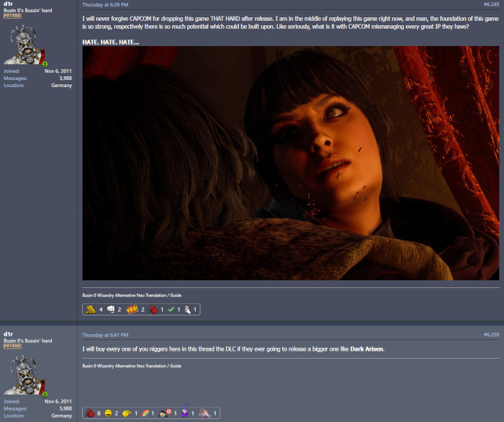Click the Patron badge under second username
Image resolution: width=504 pixels, height=422 pixels.
pos(12,346)
